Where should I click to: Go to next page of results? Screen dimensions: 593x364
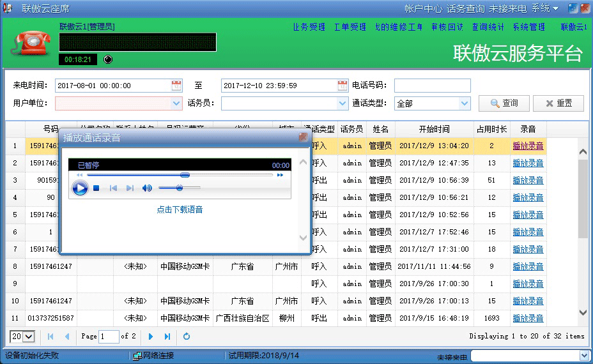click(x=151, y=337)
